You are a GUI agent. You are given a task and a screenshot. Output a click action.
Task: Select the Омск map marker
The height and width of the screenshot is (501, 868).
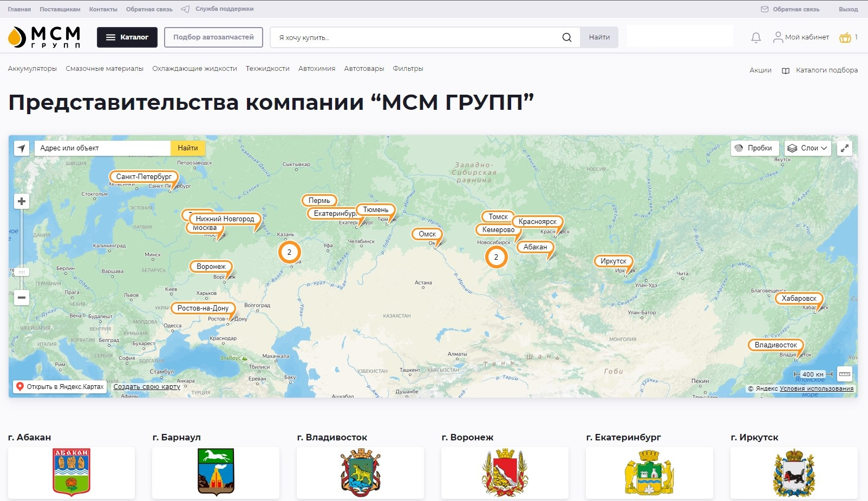coord(427,234)
